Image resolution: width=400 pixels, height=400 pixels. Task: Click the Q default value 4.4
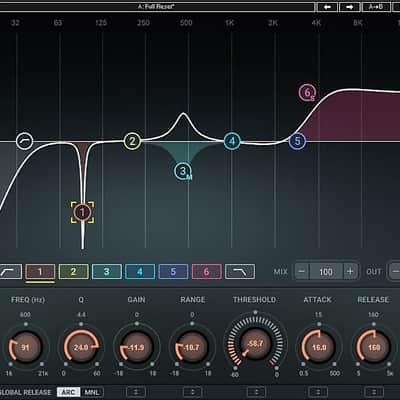coord(81,315)
